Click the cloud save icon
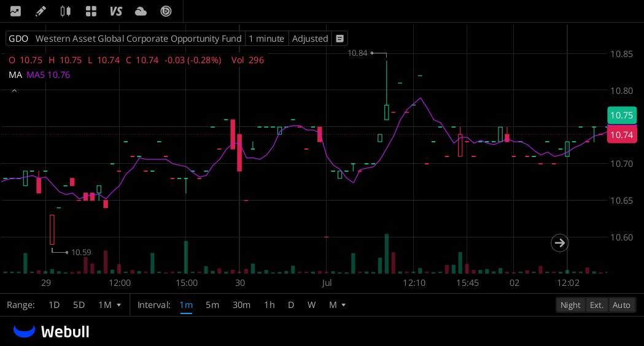 click(x=141, y=11)
